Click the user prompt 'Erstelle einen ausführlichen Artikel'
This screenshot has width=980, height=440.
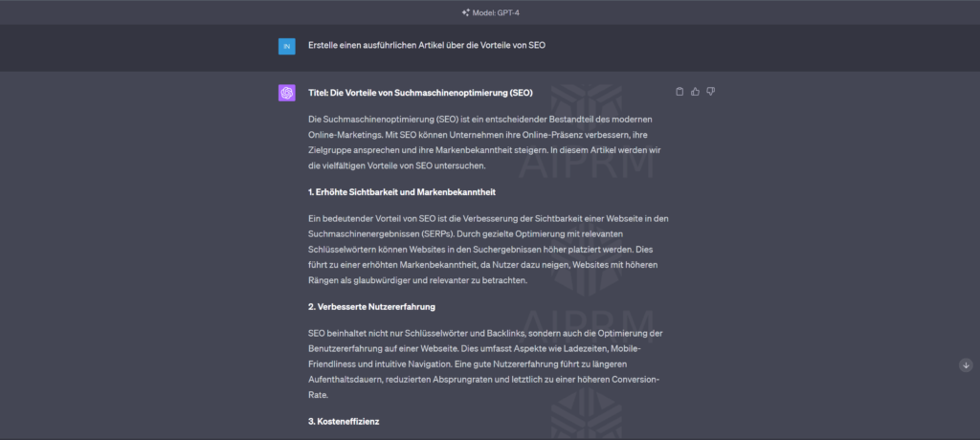(x=427, y=45)
